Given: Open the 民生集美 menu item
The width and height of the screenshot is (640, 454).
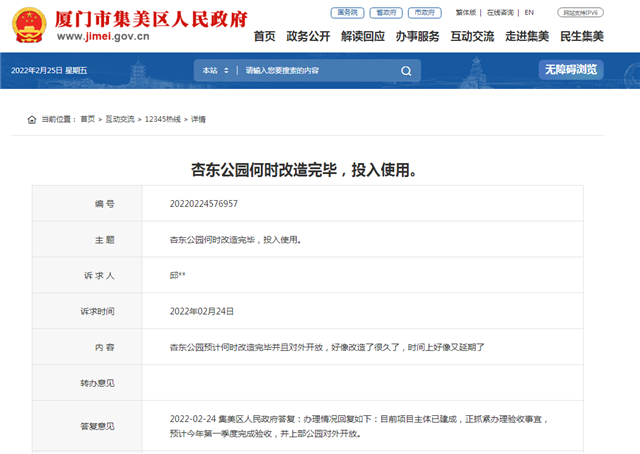Looking at the screenshot, I should (x=582, y=36).
